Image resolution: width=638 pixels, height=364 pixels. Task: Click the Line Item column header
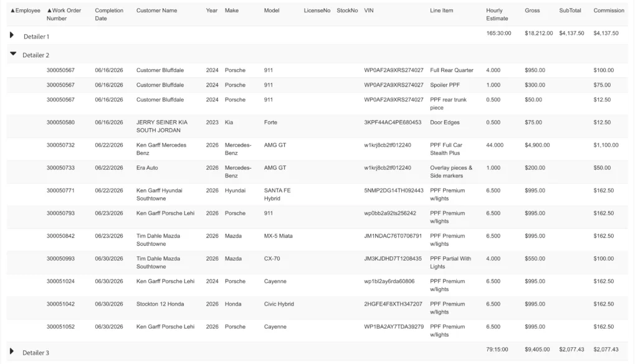(x=442, y=11)
